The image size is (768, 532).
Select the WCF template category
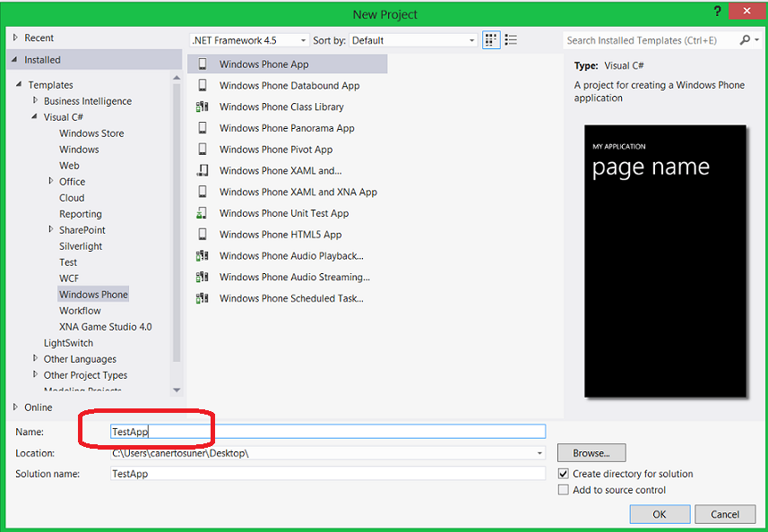pyautogui.click(x=69, y=279)
